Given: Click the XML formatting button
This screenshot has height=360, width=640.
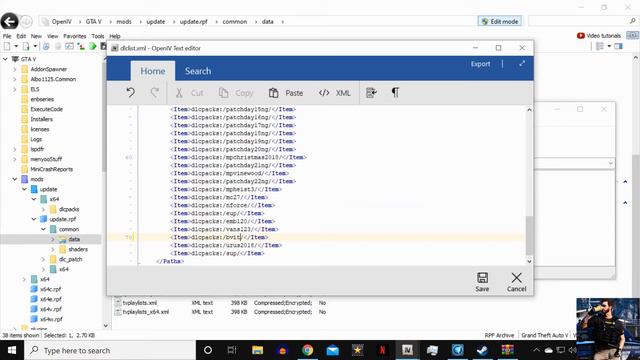Looking at the screenshot, I should tap(334, 93).
